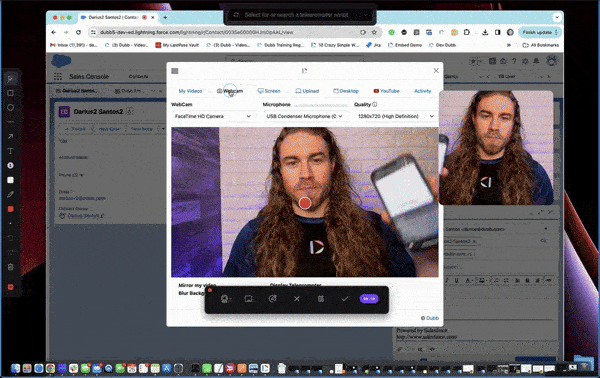This screenshot has height=378, width=600.
Task: Open the Dubb Training Reg bookmark
Action: [x=280, y=45]
